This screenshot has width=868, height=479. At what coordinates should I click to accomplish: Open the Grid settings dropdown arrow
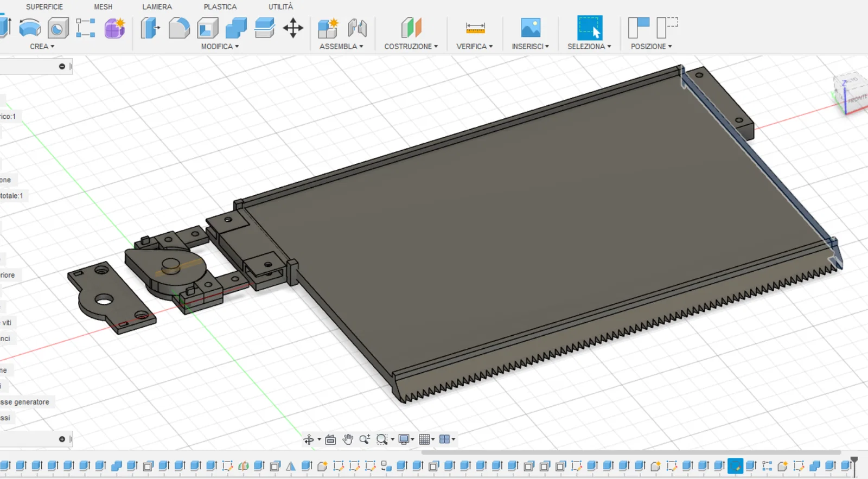tap(433, 439)
